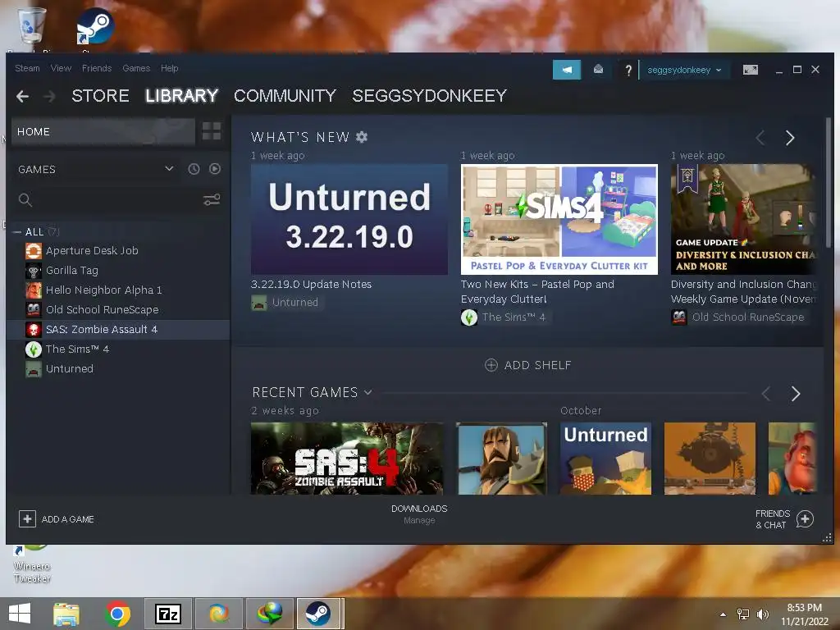Open 7-Zip from the taskbar
Image resolution: width=840 pixels, height=630 pixels.
[167, 614]
